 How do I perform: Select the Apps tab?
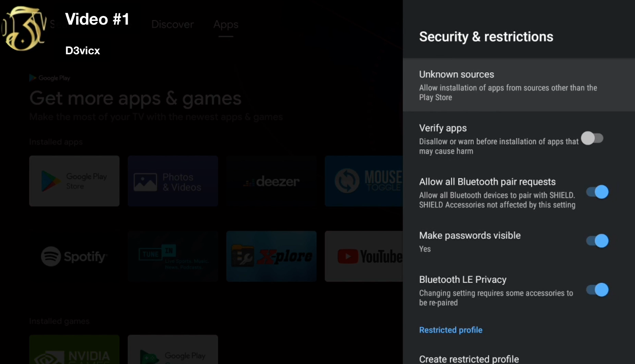pyautogui.click(x=226, y=24)
